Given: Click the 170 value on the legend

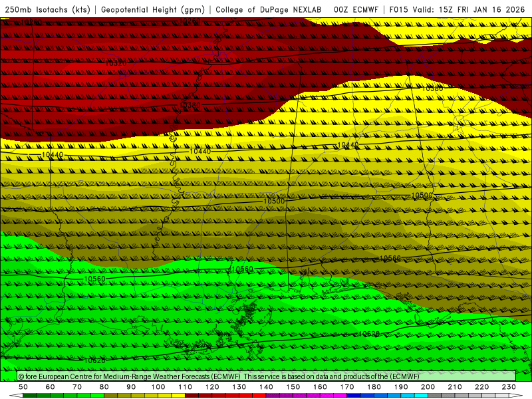Looking at the screenshot, I should pos(347,387).
